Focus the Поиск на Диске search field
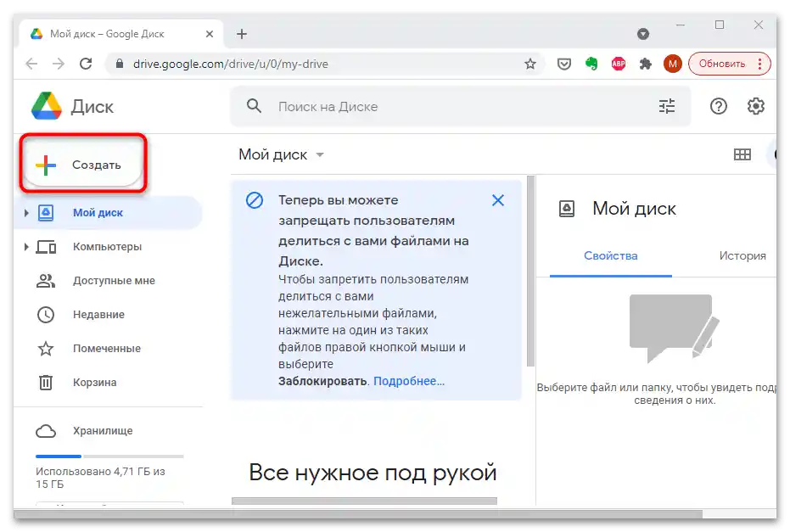The image size is (790, 532). click(x=460, y=106)
